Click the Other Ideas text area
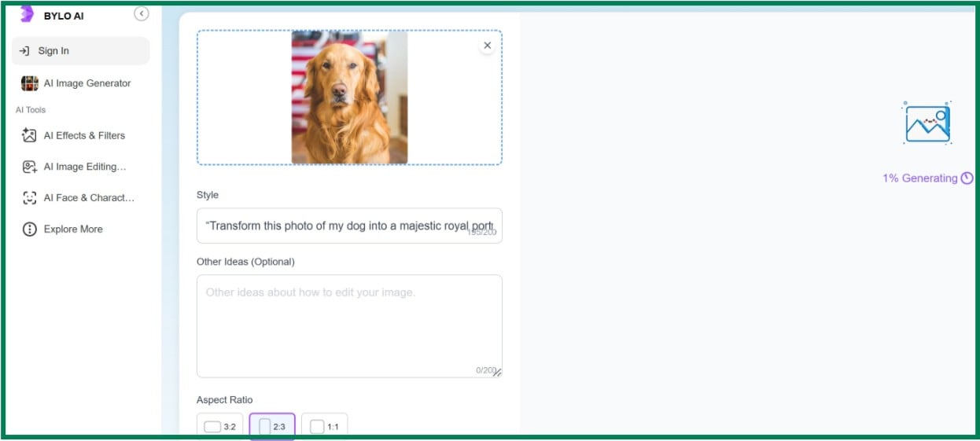This screenshot has width=980, height=441. (x=349, y=326)
